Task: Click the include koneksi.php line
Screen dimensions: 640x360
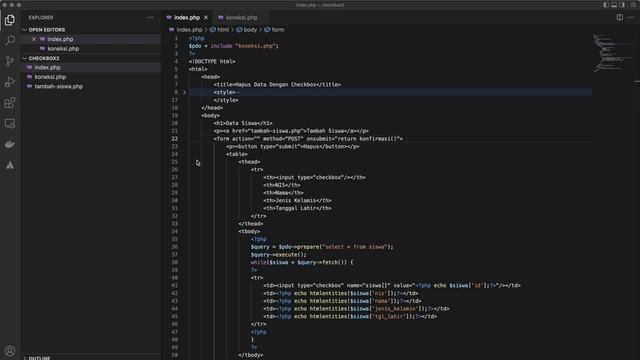Action: (233, 46)
